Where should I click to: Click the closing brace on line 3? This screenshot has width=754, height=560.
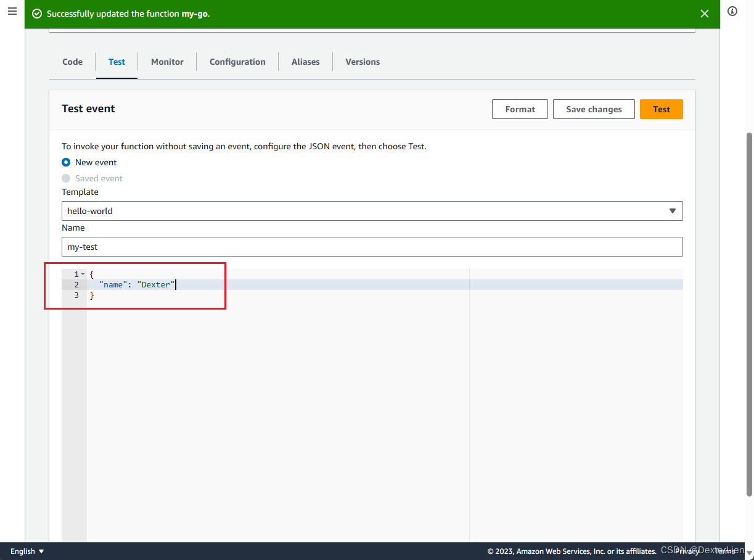[x=92, y=295]
